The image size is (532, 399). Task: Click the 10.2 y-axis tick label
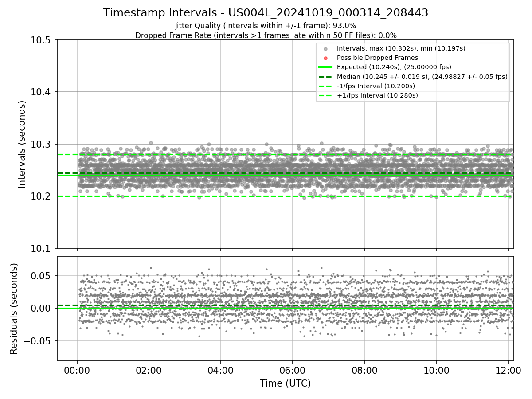click(x=42, y=196)
